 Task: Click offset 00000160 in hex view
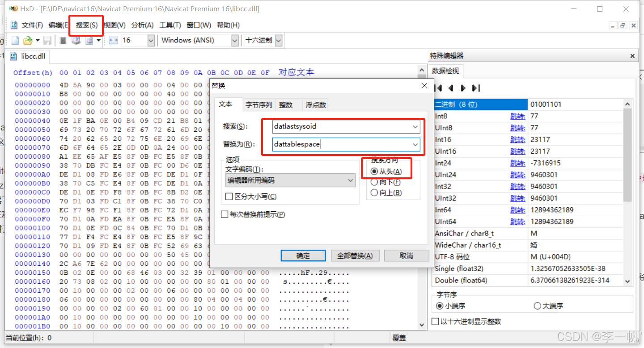pos(33,282)
